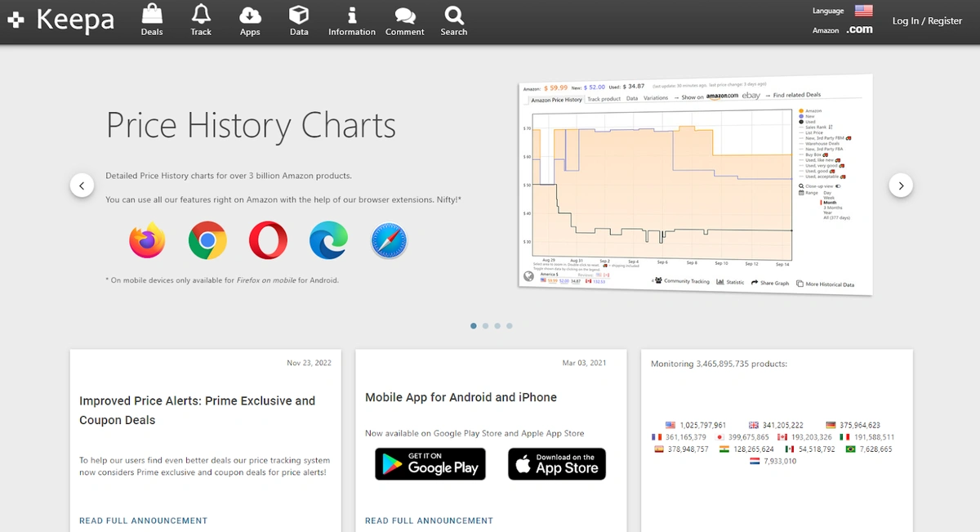Click the French flag with 361,165,379
The height and width of the screenshot is (532, 980).
pyautogui.click(x=658, y=437)
